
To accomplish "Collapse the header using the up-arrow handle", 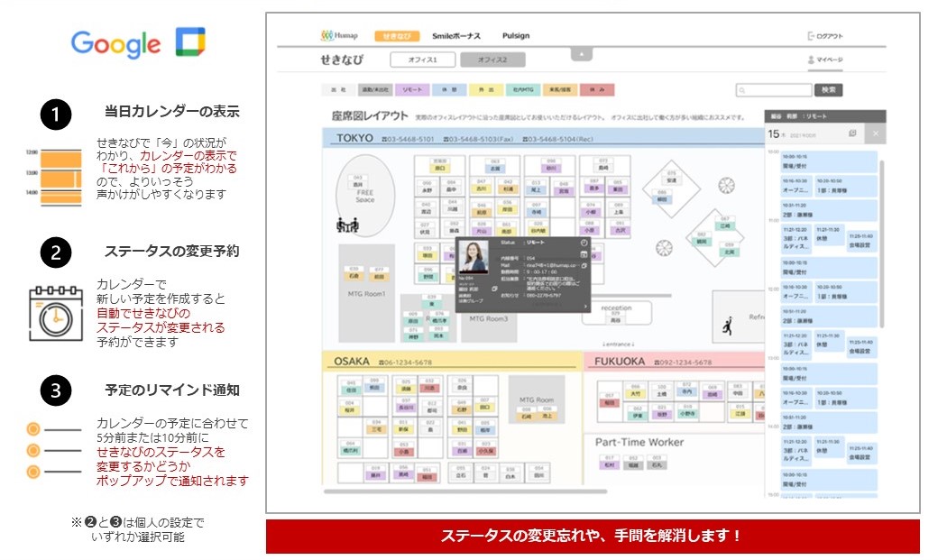I will [x=582, y=55].
